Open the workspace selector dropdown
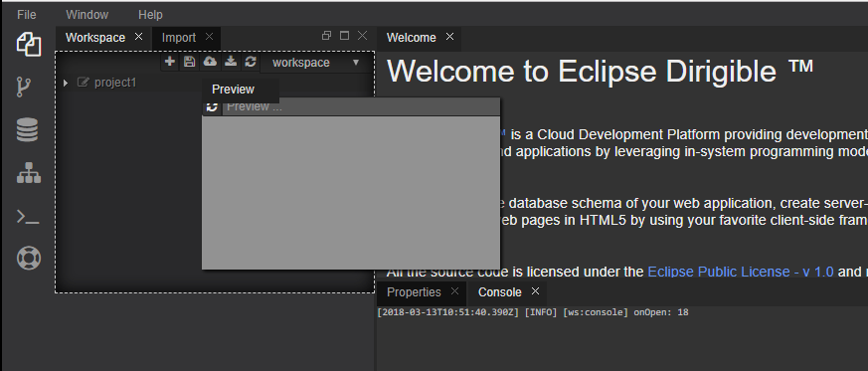 coord(316,63)
